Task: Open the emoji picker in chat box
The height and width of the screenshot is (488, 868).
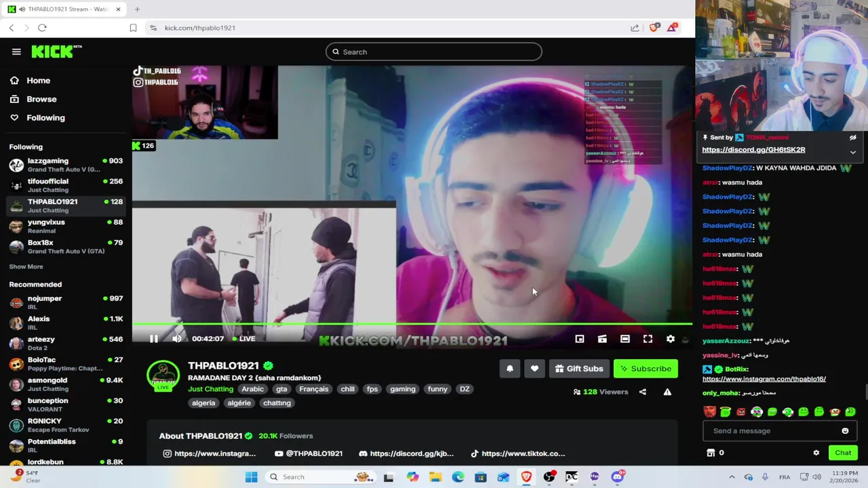Action: (845, 431)
